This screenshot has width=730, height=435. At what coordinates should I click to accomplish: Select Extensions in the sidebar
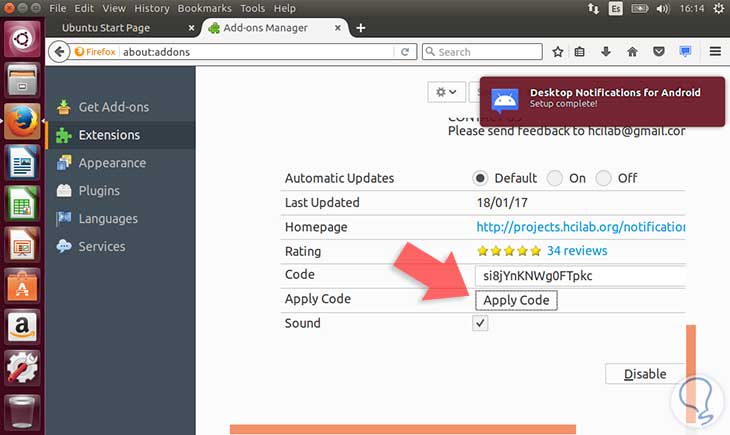pyautogui.click(x=121, y=135)
